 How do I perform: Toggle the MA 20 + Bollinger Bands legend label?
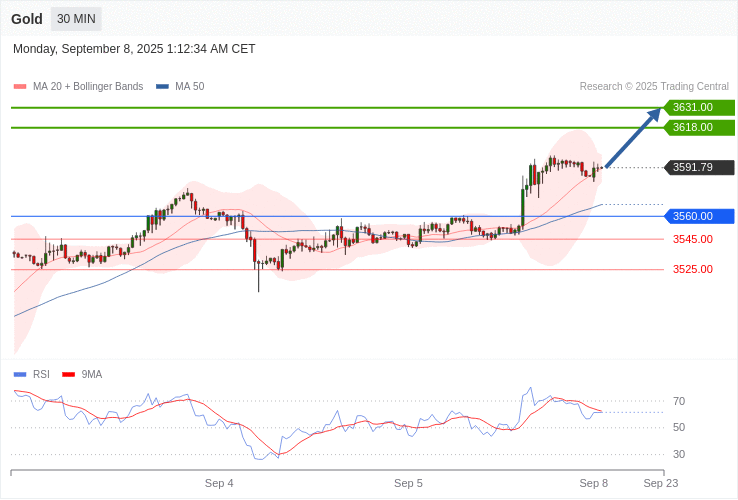pyautogui.click(x=88, y=87)
